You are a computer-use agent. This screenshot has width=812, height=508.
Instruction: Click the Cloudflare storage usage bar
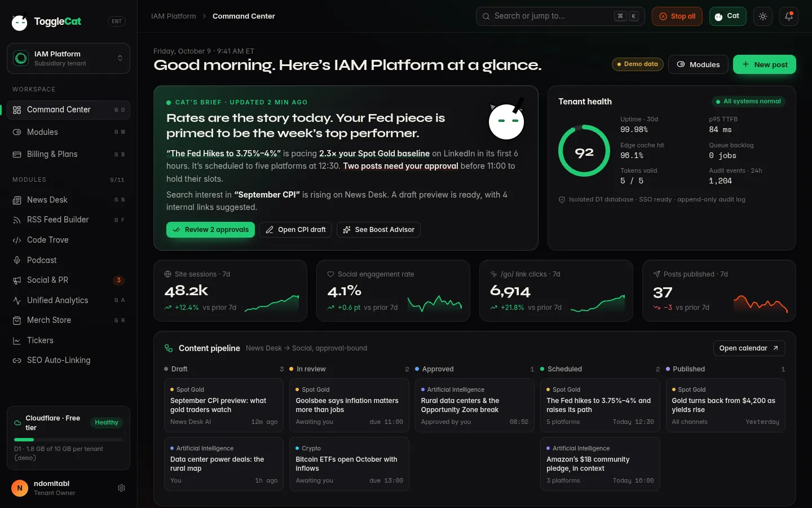coord(68,439)
